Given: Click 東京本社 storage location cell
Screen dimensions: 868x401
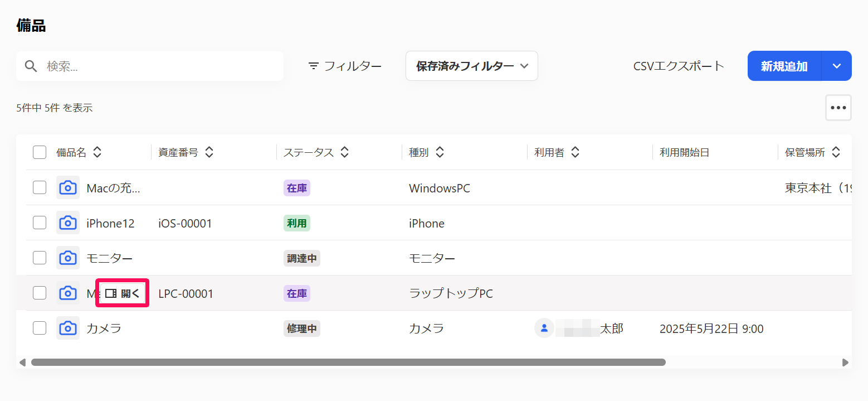Looking at the screenshot, I should (818, 189).
